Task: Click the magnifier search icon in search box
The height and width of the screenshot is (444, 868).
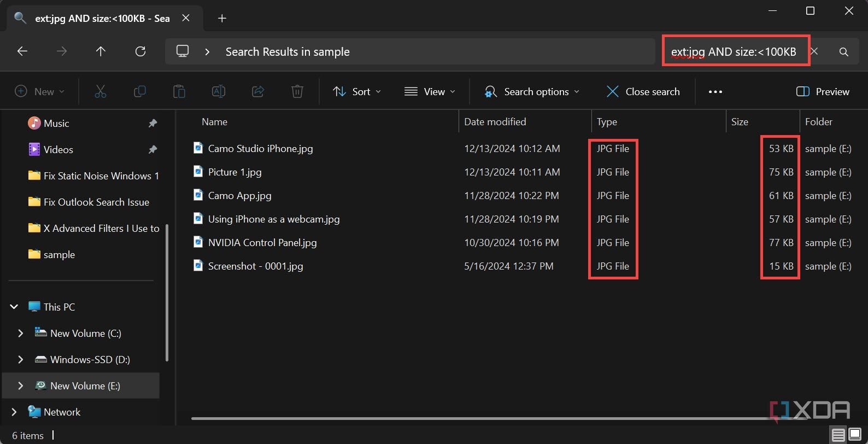Action: point(844,52)
